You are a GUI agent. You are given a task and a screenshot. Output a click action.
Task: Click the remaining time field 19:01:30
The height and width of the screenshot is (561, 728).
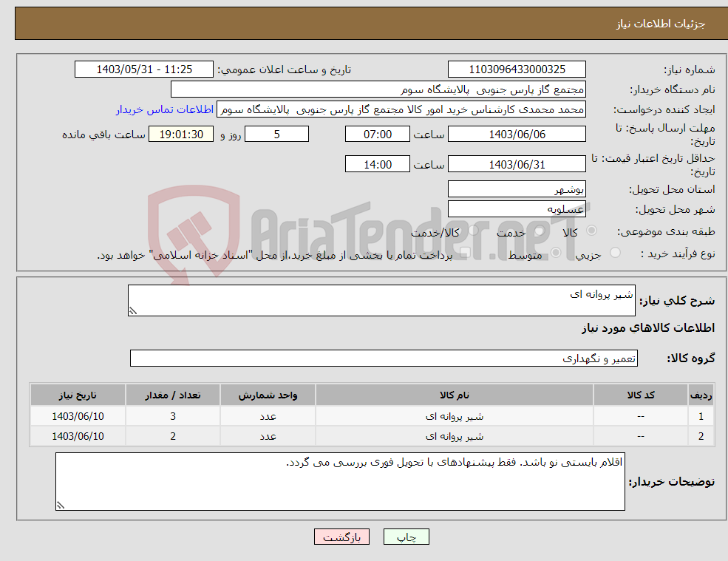click(181, 135)
